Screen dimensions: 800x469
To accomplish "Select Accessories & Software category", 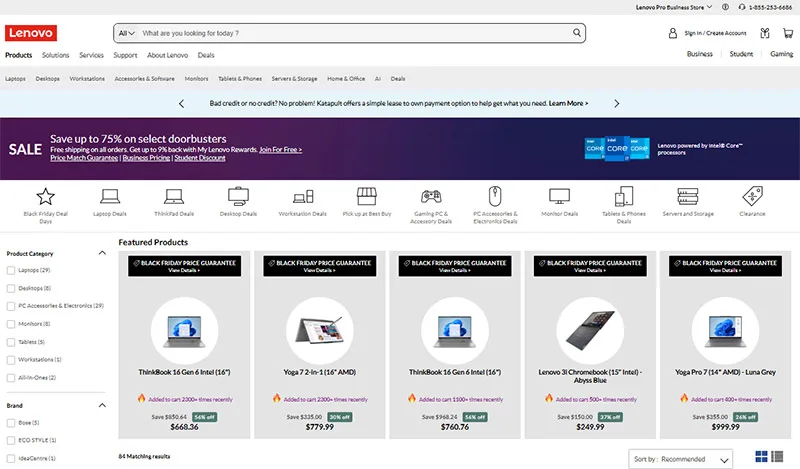I will click(x=144, y=79).
